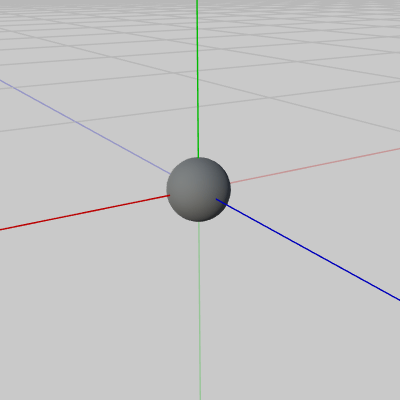Select the gray sphere at the origin
Viewport: 400px width, 400px height.
click(x=199, y=189)
